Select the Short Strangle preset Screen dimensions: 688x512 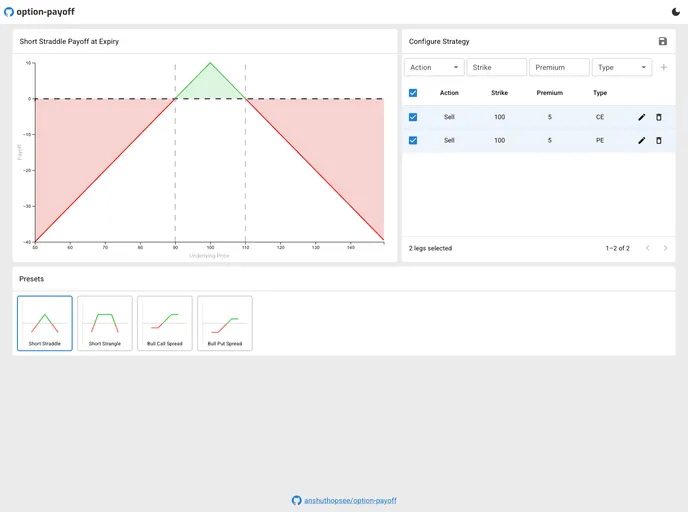[105, 323]
